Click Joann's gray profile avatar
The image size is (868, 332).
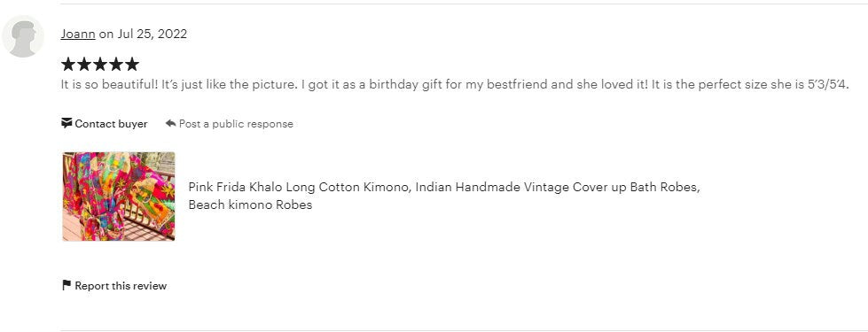click(23, 36)
